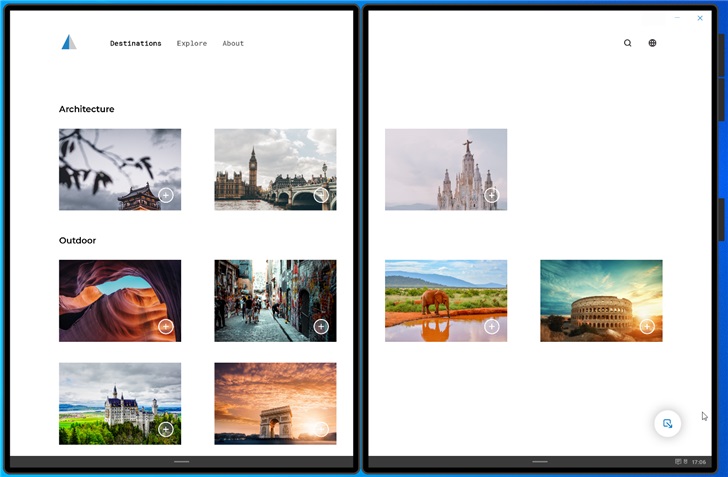Click the plus icon on canyon photo
Viewport: 728px width, 477px height.
pyautogui.click(x=166, y=326)
